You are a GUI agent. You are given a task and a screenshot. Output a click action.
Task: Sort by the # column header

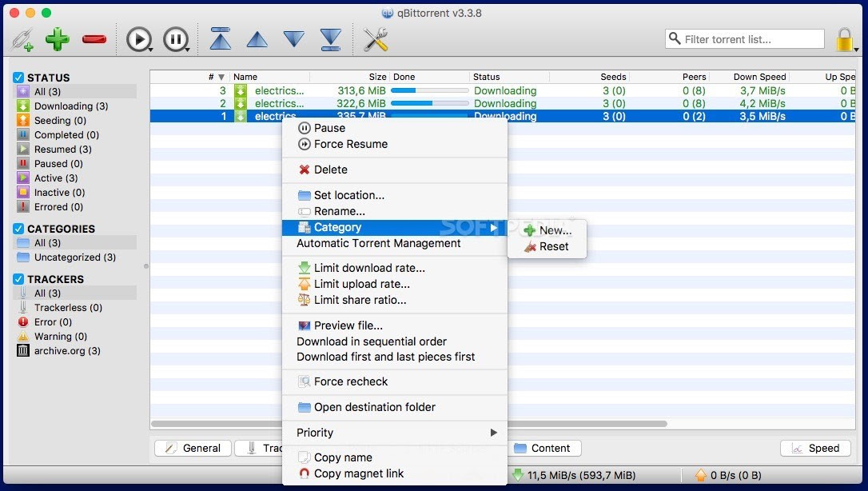pyautogui.click(x=189, y=77)
